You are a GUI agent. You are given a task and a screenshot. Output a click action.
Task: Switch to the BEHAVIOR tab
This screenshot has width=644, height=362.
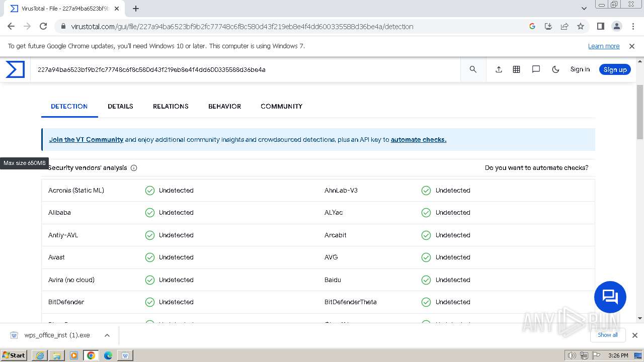(224, 106)
